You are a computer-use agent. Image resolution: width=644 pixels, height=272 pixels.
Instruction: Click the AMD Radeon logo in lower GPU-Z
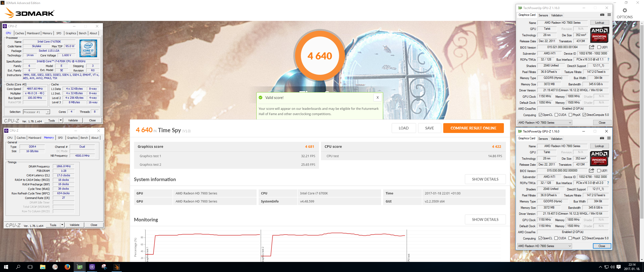[599, 159]
